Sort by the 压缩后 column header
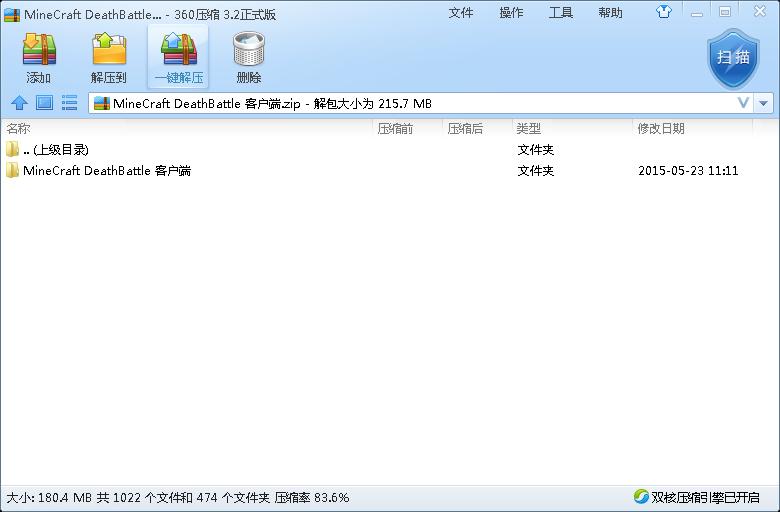 [x=477, y=128]
